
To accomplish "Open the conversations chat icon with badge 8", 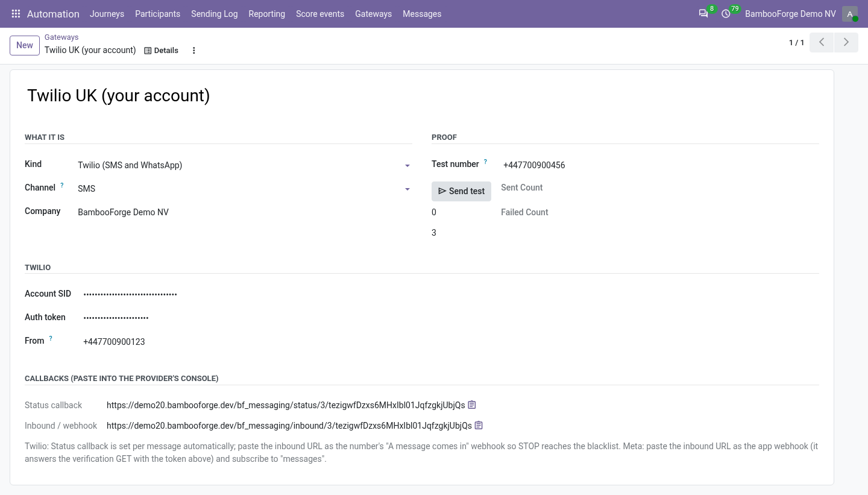I will [703, 14].
